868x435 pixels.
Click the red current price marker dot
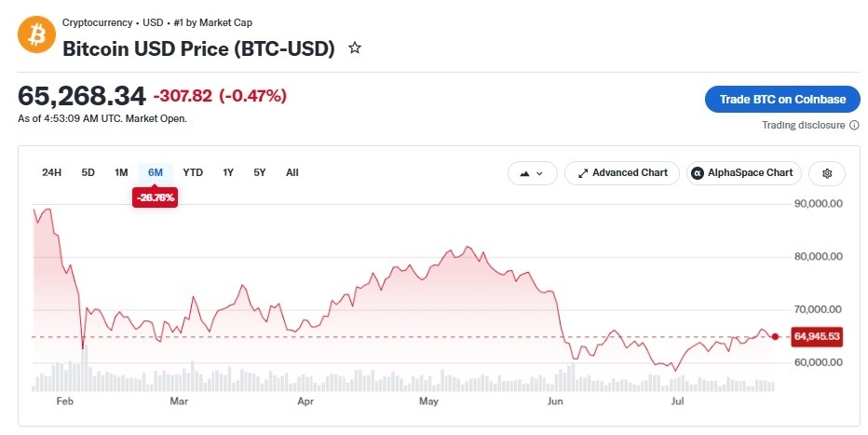click(x=775, y=336)
